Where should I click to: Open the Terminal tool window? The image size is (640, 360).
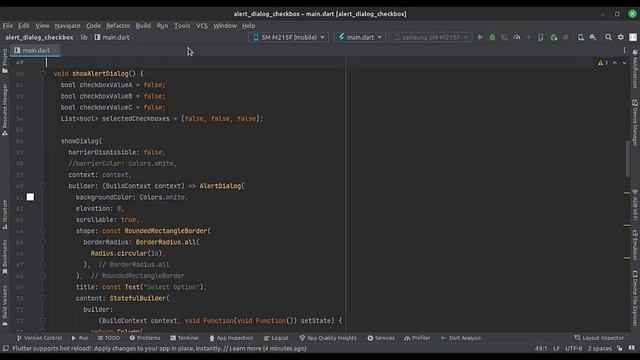184,338
